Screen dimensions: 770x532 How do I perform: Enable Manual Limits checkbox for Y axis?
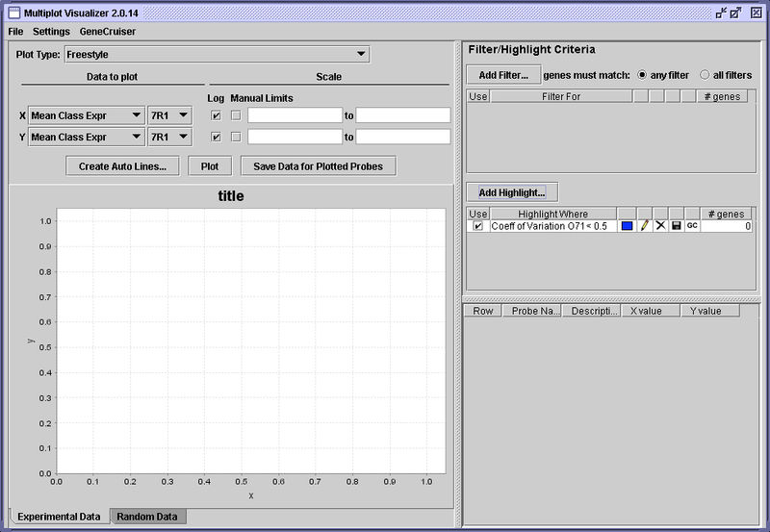point(236,137)
